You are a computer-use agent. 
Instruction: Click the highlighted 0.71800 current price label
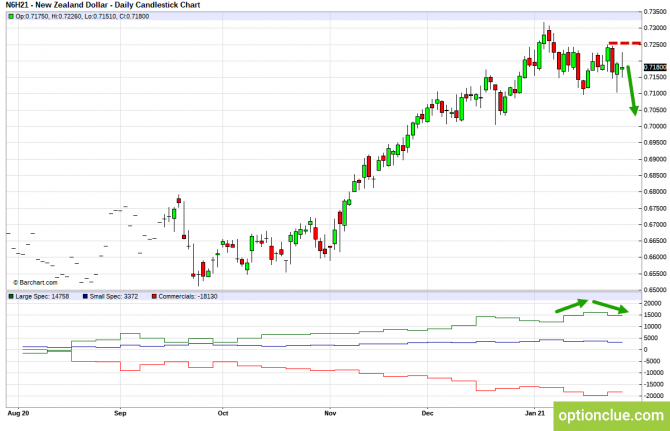coord(655,67)
